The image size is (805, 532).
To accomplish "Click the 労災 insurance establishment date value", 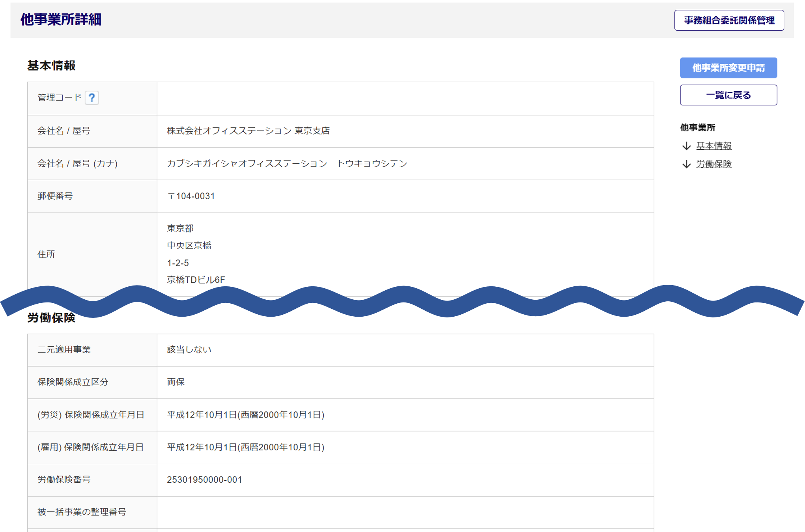I will coord(245,415).
